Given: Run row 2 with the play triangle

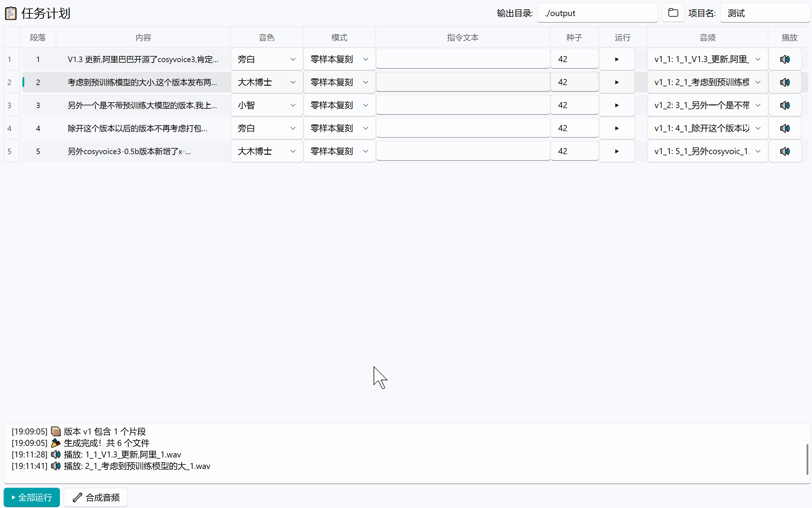Looking at the screenshot, I should 616,82.
